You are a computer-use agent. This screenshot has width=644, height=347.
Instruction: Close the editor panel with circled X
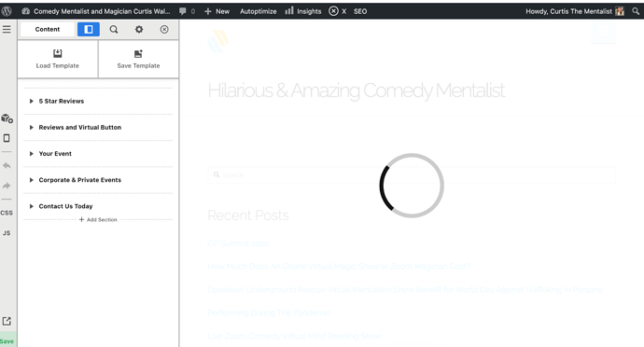[164, 29]
